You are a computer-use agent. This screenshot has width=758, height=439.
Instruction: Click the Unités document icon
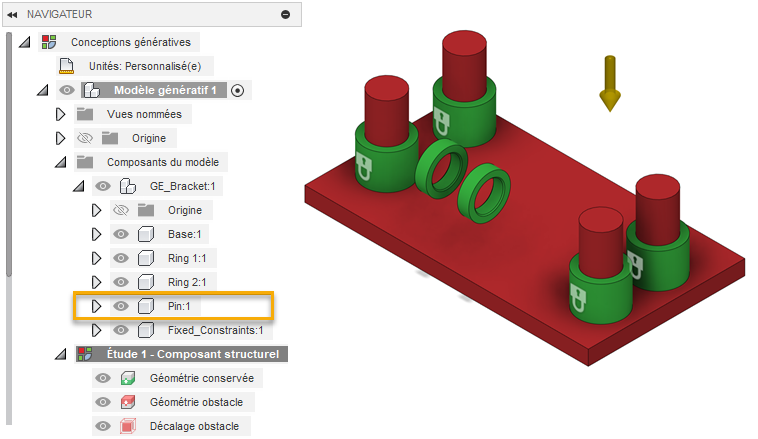click(x=66, y=66)
